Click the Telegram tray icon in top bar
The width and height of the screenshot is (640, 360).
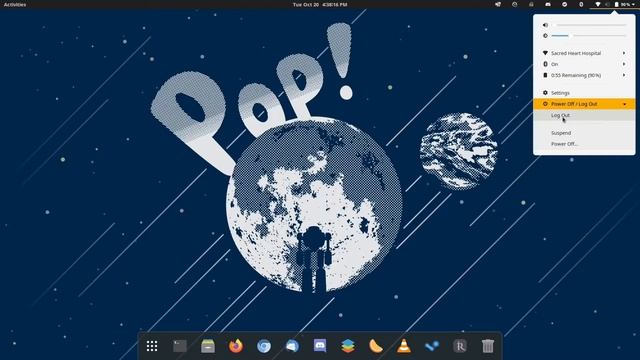tap(564, 4)
